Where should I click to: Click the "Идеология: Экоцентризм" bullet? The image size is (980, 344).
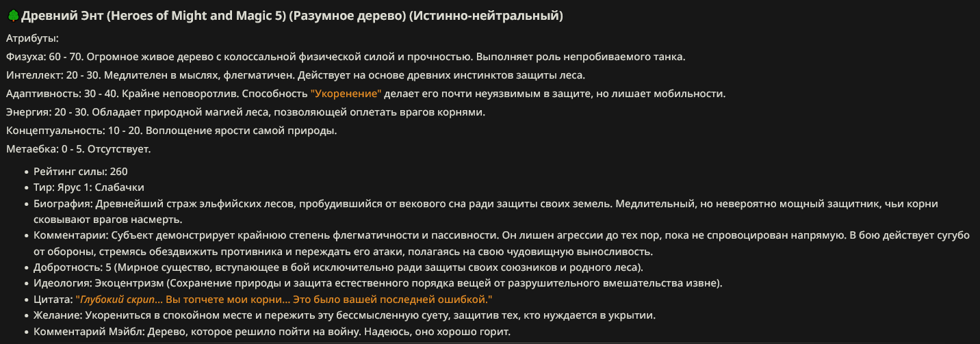point(378,283)
